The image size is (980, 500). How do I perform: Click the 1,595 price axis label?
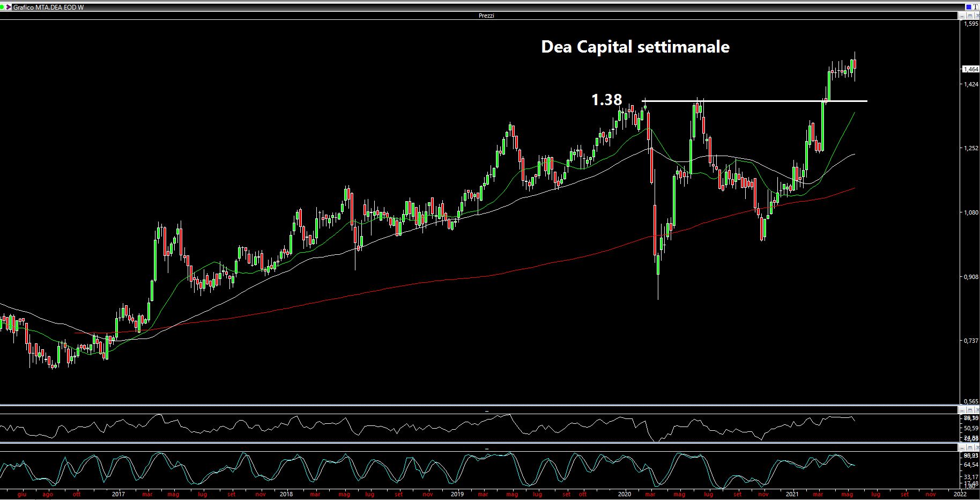(971, 24)
